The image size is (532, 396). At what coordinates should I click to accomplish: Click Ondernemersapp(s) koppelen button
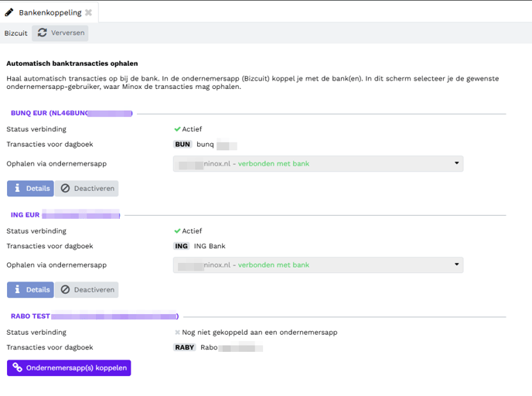pos(69,368)
